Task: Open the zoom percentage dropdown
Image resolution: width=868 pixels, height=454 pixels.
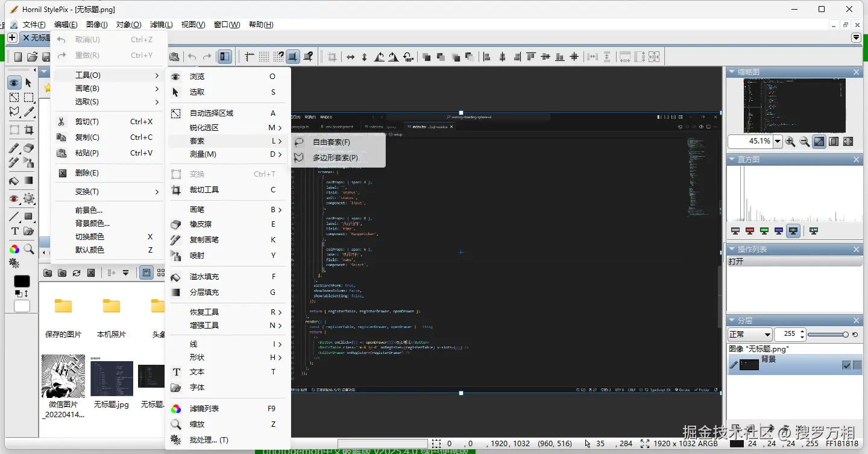Action: [778, 142]
